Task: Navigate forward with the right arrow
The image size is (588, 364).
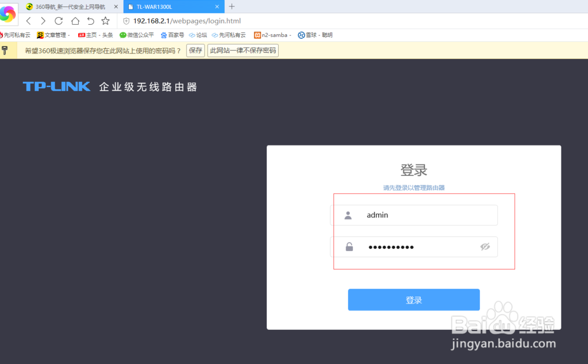Action: coord(43,21)
